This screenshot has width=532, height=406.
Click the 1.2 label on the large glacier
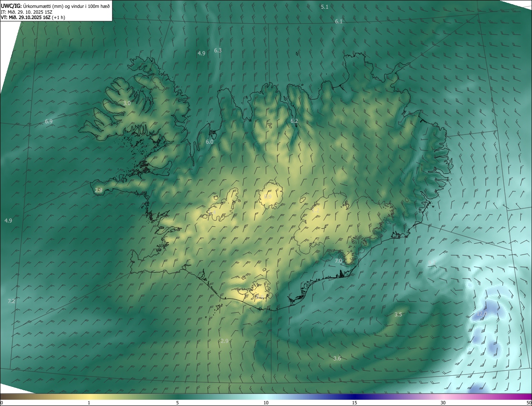(x=315, y=210)
